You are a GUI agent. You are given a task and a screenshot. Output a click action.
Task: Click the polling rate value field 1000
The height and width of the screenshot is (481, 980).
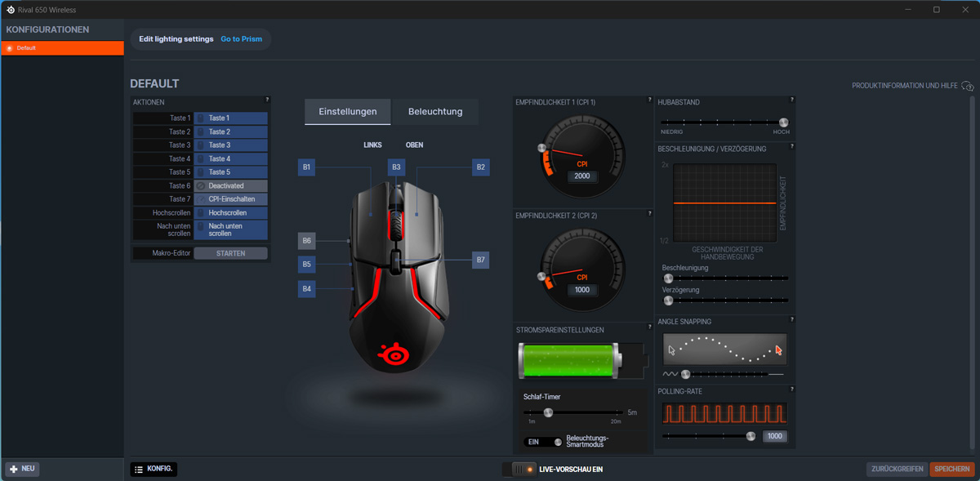point(775,436)
